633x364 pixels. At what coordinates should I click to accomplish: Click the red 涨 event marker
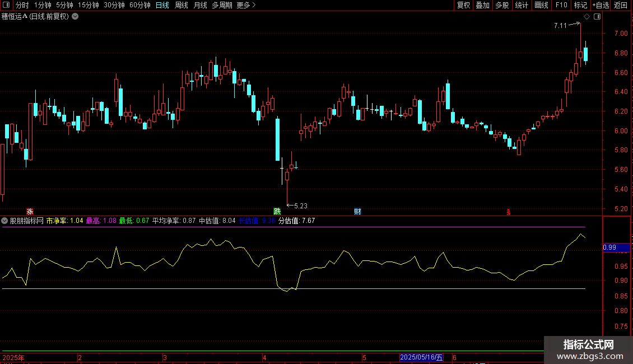pyautogui.click(x=30, y=212)
